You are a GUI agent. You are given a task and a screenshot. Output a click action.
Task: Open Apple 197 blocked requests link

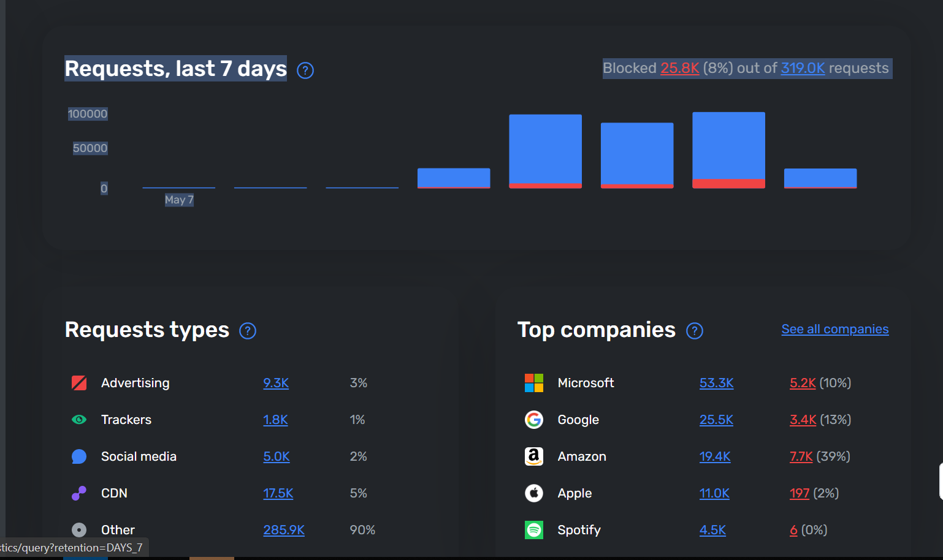[800, 493]
